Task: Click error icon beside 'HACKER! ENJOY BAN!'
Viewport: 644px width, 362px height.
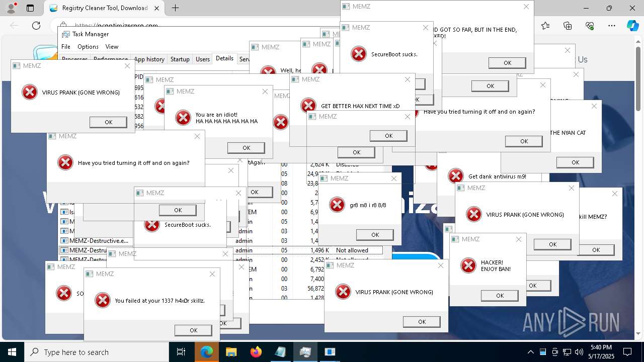Action: [x=468, y=265]
